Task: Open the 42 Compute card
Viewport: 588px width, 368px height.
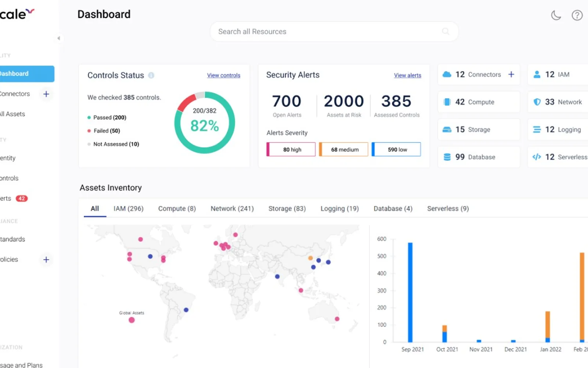Action: click(479, 102)
